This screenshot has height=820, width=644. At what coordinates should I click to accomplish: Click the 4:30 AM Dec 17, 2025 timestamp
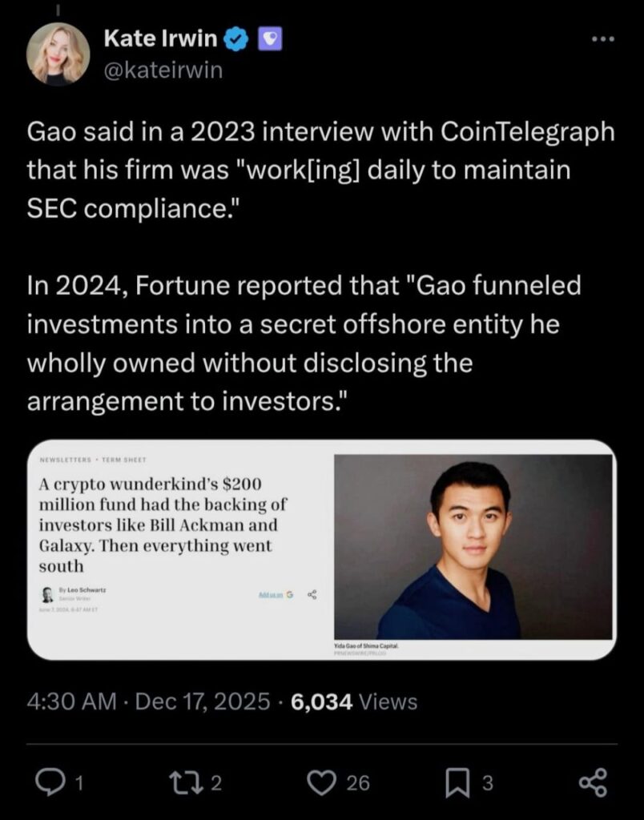click(148, 702)
